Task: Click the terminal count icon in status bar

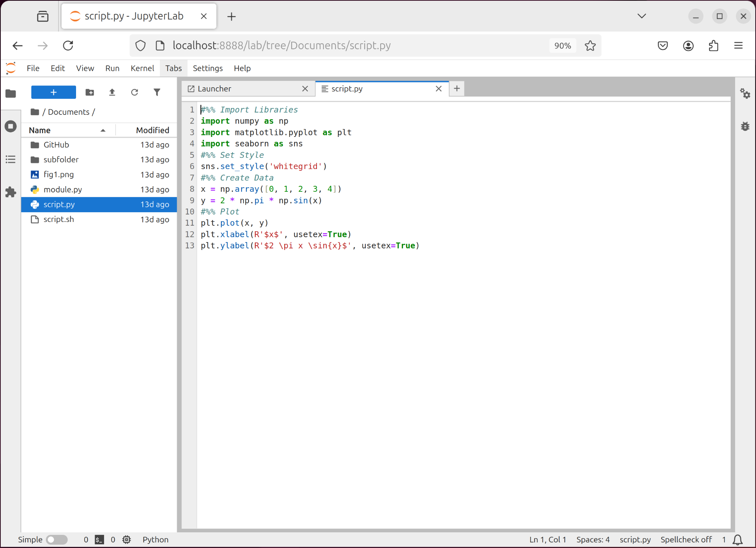Action: click(99, 539)
